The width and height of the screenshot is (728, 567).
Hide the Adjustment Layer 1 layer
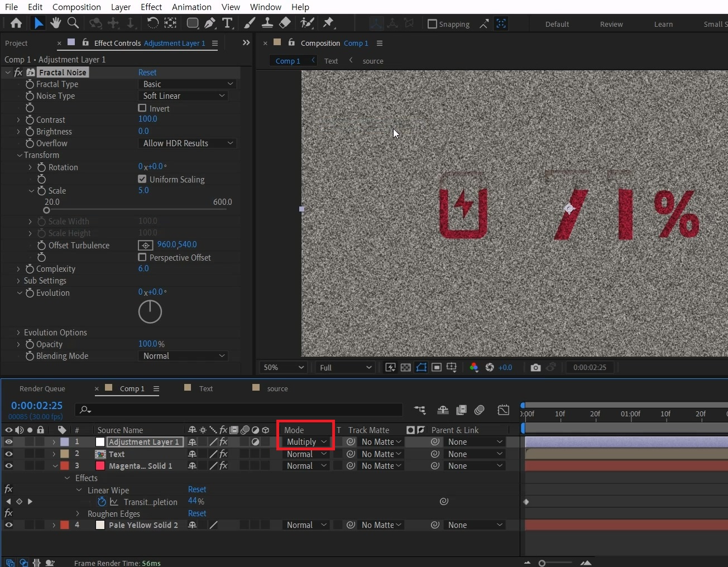[x=8, y=442]
